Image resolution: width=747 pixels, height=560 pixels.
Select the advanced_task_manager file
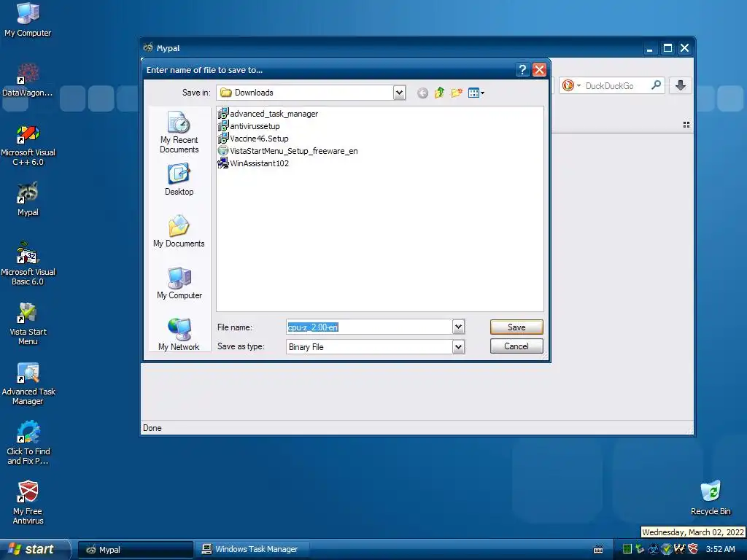268,113
